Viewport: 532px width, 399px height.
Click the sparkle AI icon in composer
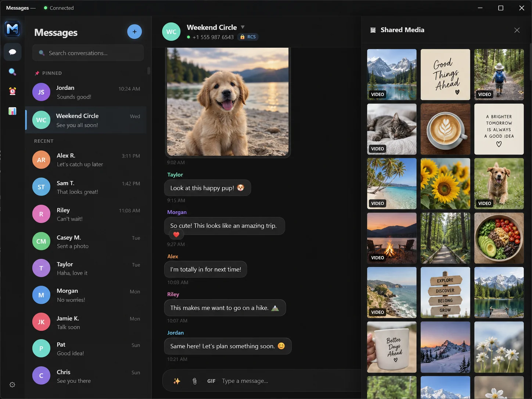point(177,381)
